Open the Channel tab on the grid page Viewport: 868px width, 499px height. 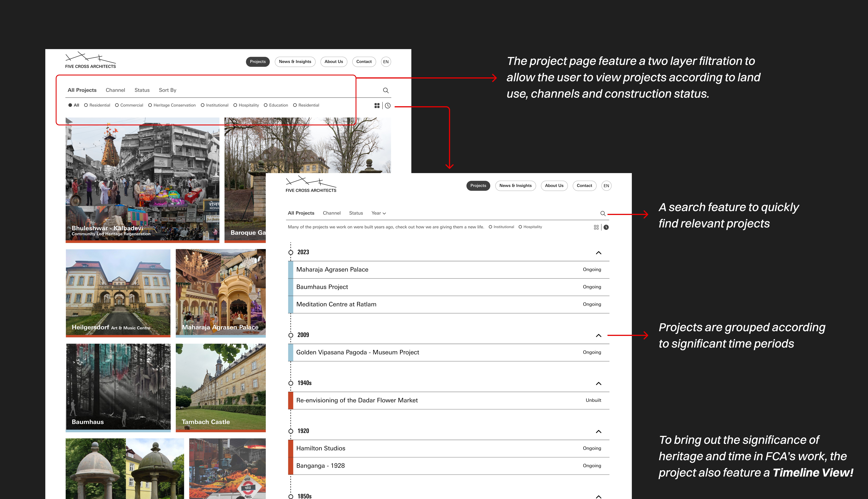(115, 90)
